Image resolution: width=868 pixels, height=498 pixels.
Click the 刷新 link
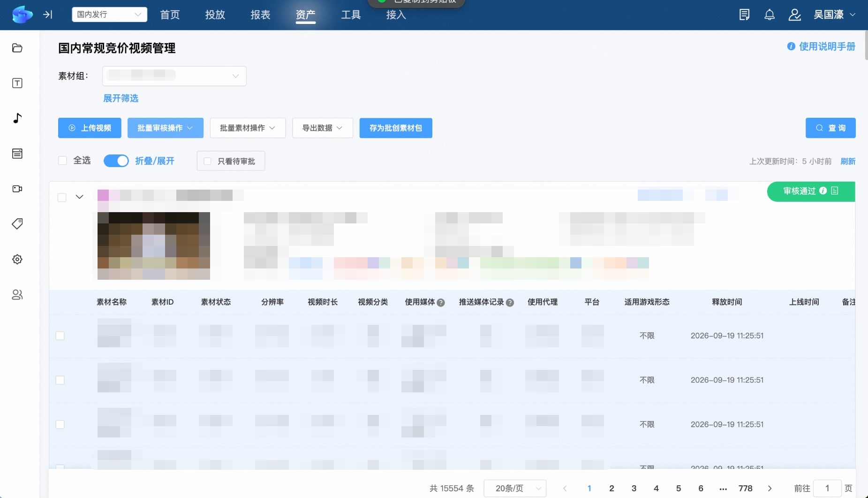click(x=848, y=161)
